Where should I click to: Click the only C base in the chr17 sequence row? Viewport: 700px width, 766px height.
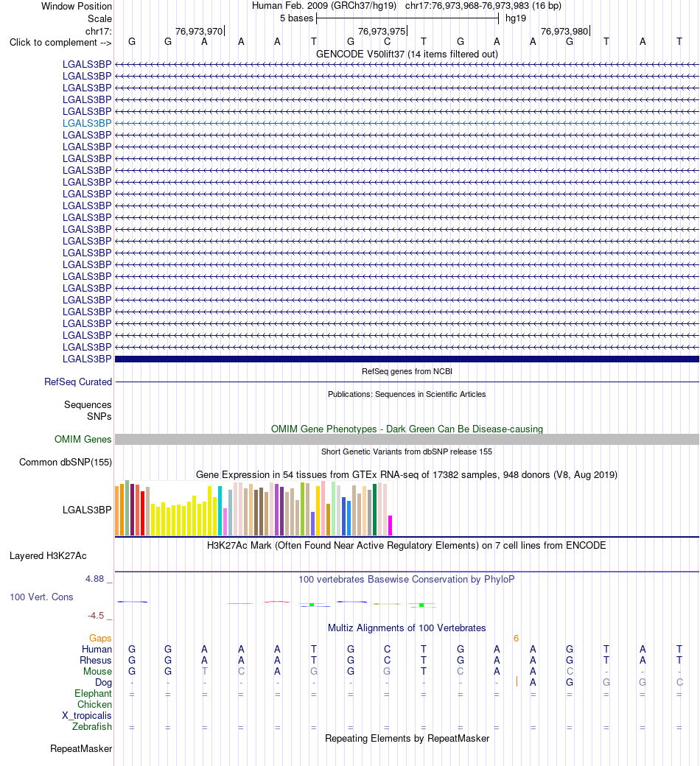(387, 42)
